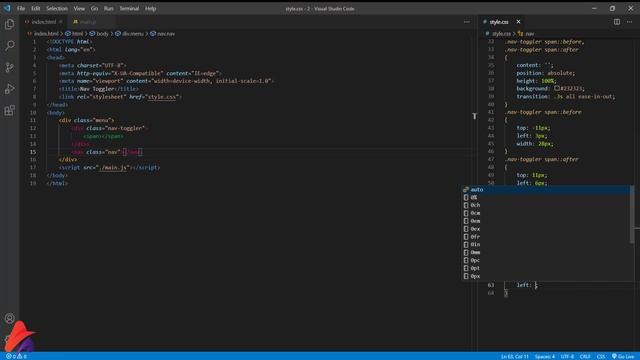Image resolution: width=640 pixels, height=360 pixels.
Task: Click the html breadcrumb segment
Action: pos(77,34)
